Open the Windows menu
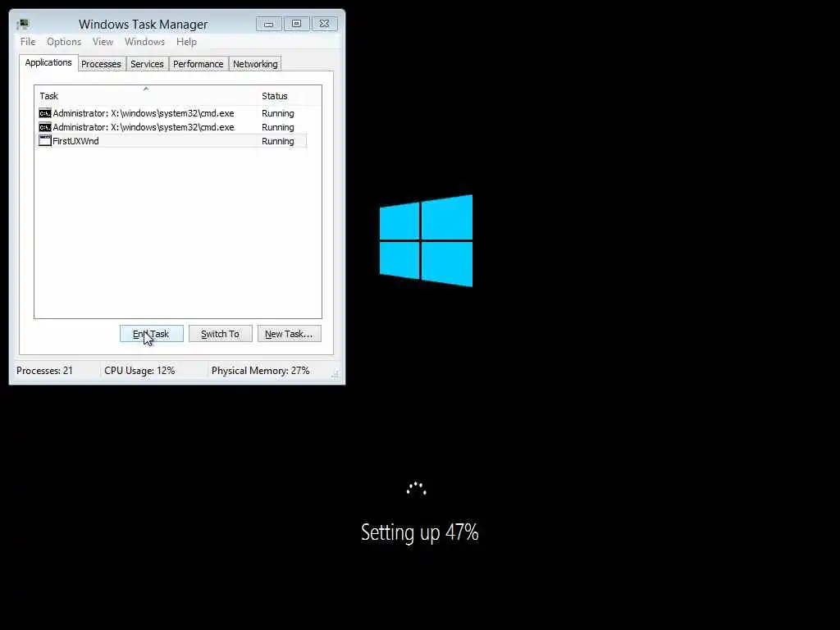Image resolution: width=840 pixels, height=630 pixels. point(144,42)
